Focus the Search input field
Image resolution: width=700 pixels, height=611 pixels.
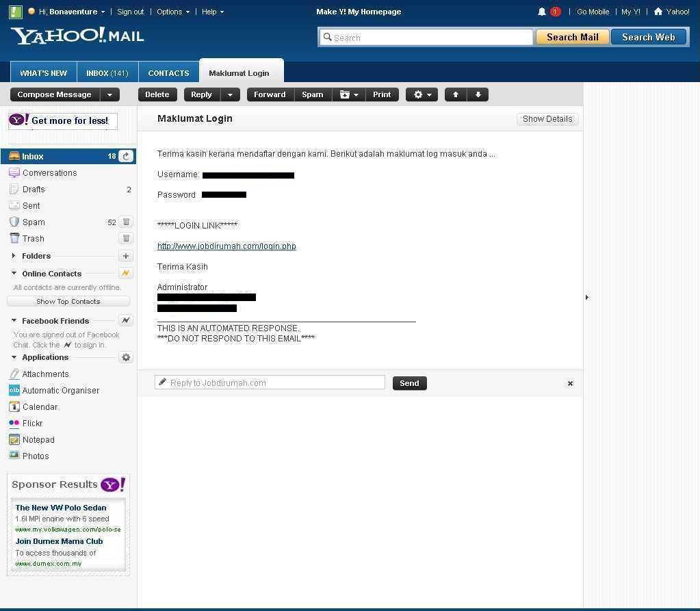point(426,38)
